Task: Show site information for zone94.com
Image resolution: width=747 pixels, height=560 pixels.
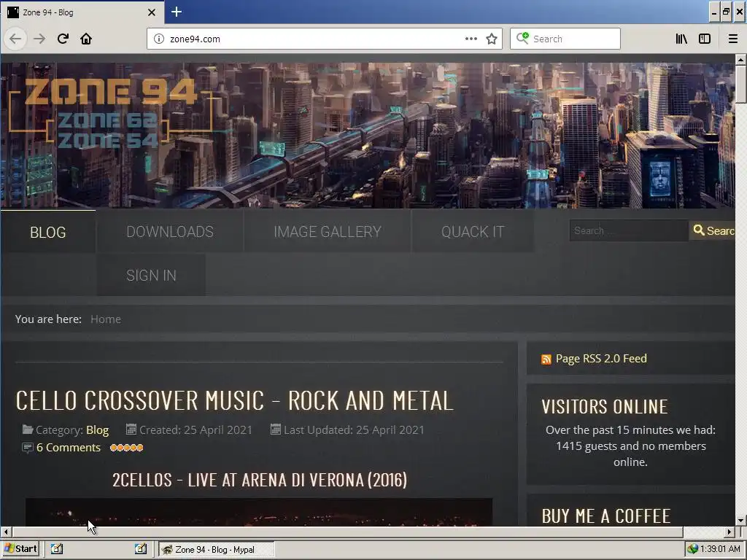Action: tap(158, 39)
